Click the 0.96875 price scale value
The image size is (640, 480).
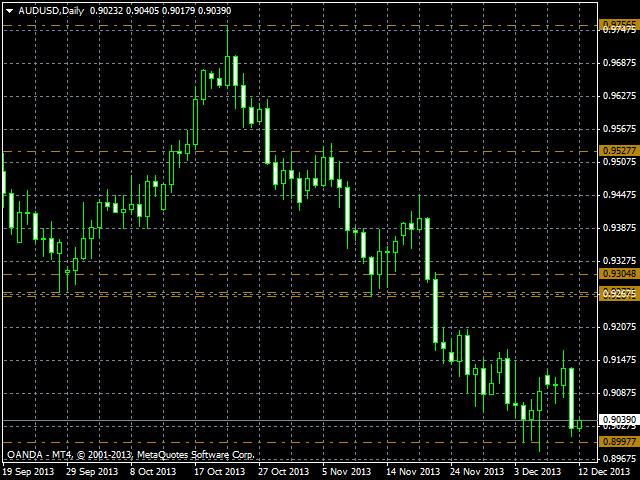(618, 64)
